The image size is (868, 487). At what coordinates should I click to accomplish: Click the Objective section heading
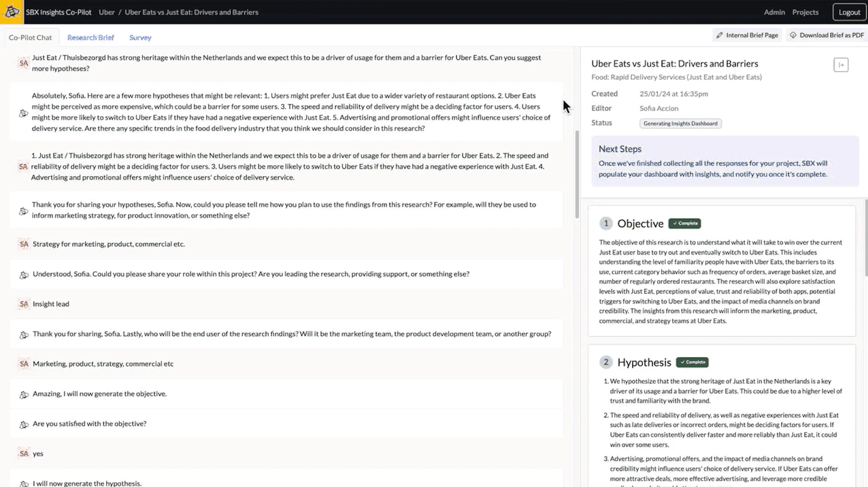click(640, 224)
